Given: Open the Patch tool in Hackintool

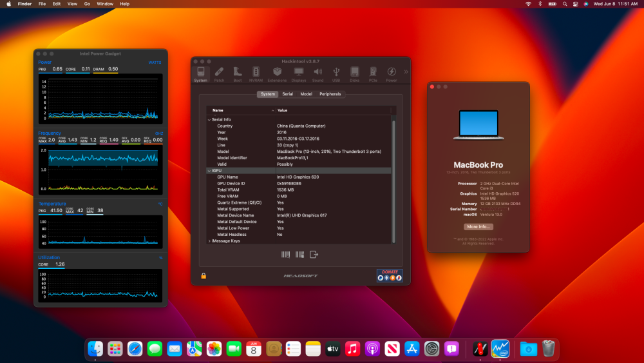Looking at the screenshot, I should coord(219,74).
